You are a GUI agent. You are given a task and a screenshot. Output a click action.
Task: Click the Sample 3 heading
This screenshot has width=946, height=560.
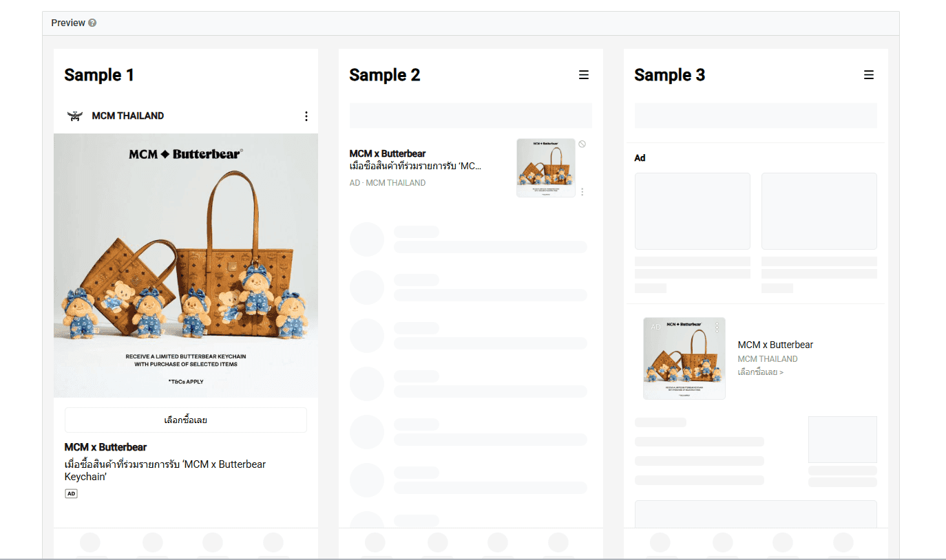[x=669, y=75]
